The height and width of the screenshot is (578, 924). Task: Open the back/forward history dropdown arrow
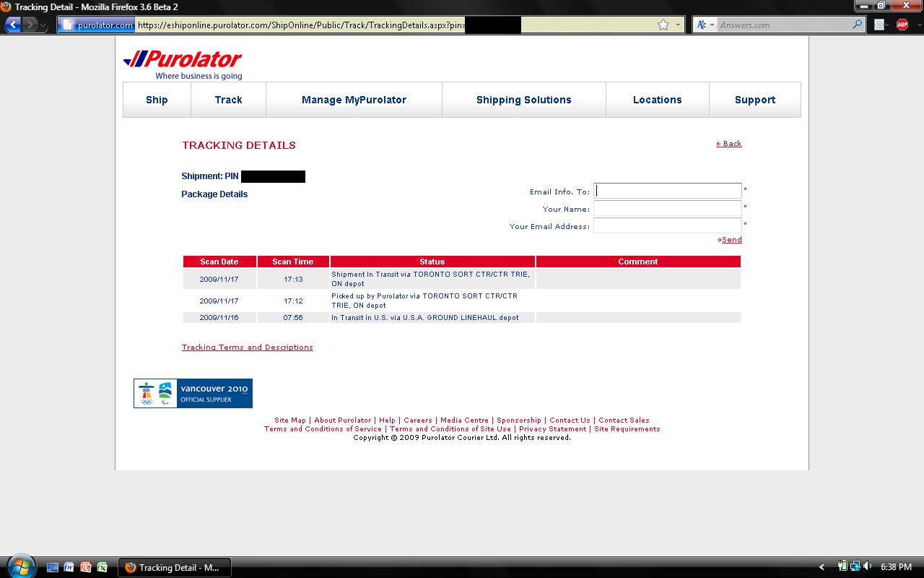pos(43,25)
